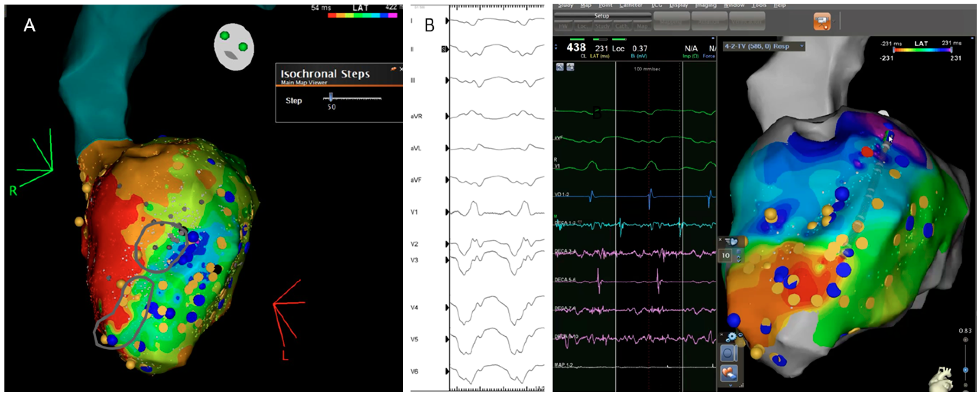Select the circle selection tool button
This screenshot has height=397, width=980.
(727, 353)
